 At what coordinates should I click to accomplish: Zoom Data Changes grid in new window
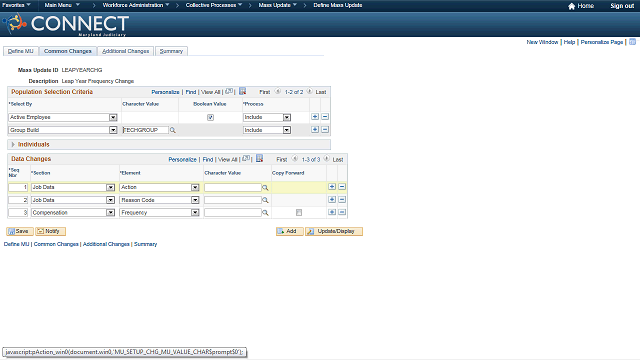(x=246, y=159)
